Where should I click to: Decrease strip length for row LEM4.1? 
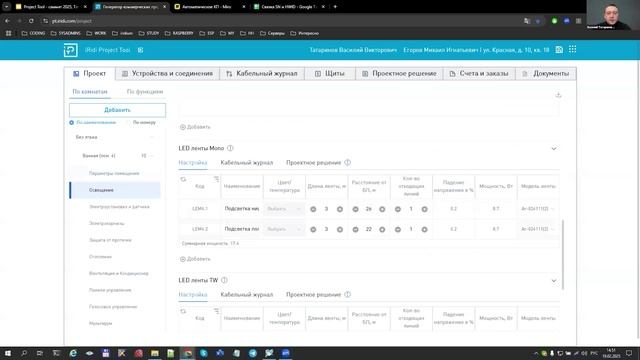tap(313, 209)
